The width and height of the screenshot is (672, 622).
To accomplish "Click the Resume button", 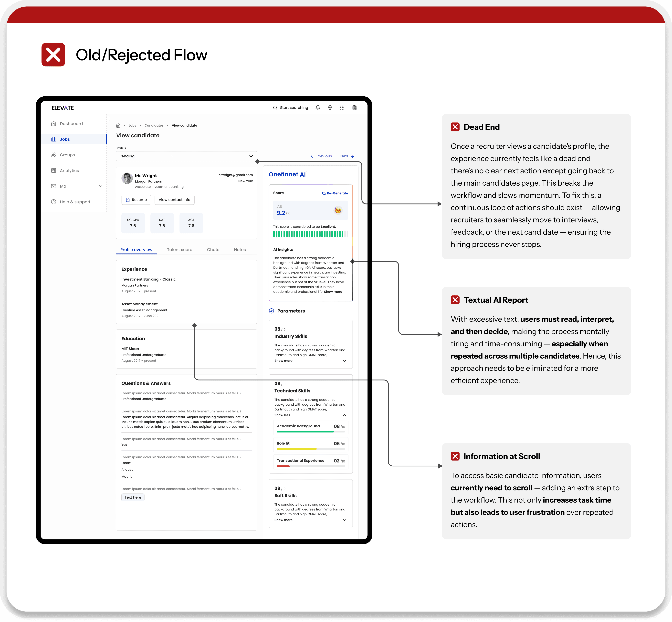I will [x=136, y=200].
